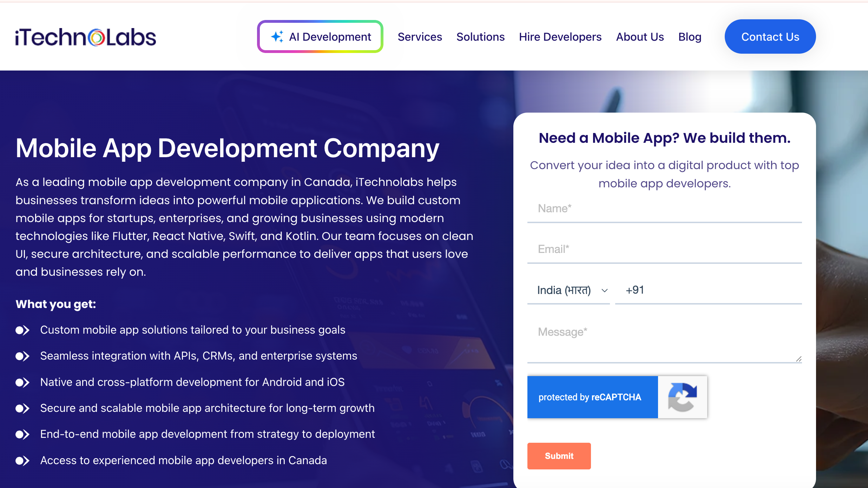Click 'Native and cross-platform development' text
This screenshot has width=868, height=488.
[x=192, y=382]
